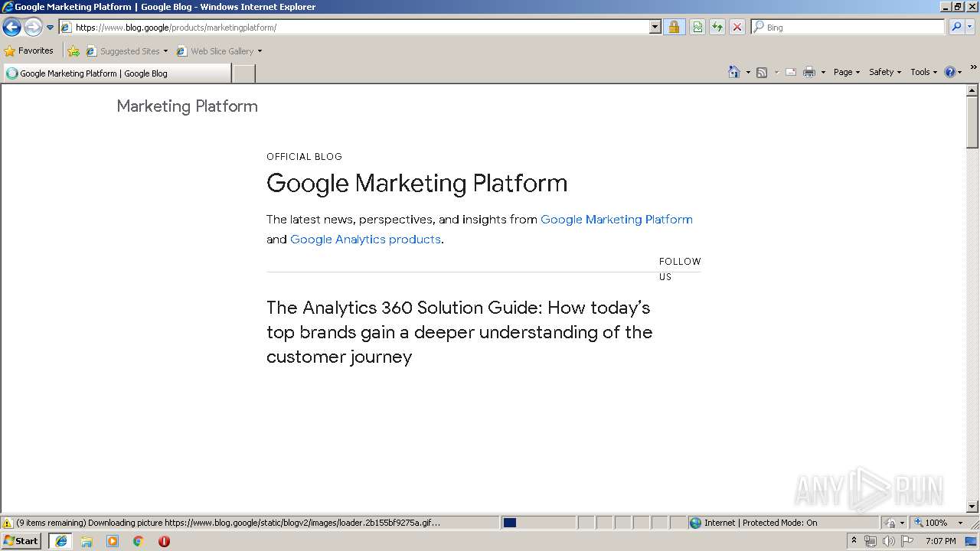980x551 pixels.
Task: Open the Analytics 360 Solution Guide article
Action: click(459, 332)
